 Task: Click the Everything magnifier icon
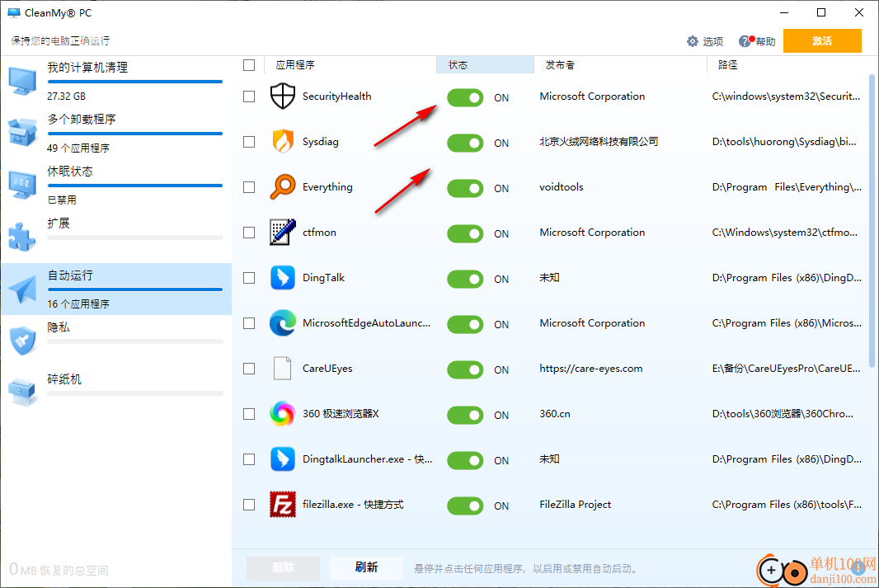(x=283, y=186)
